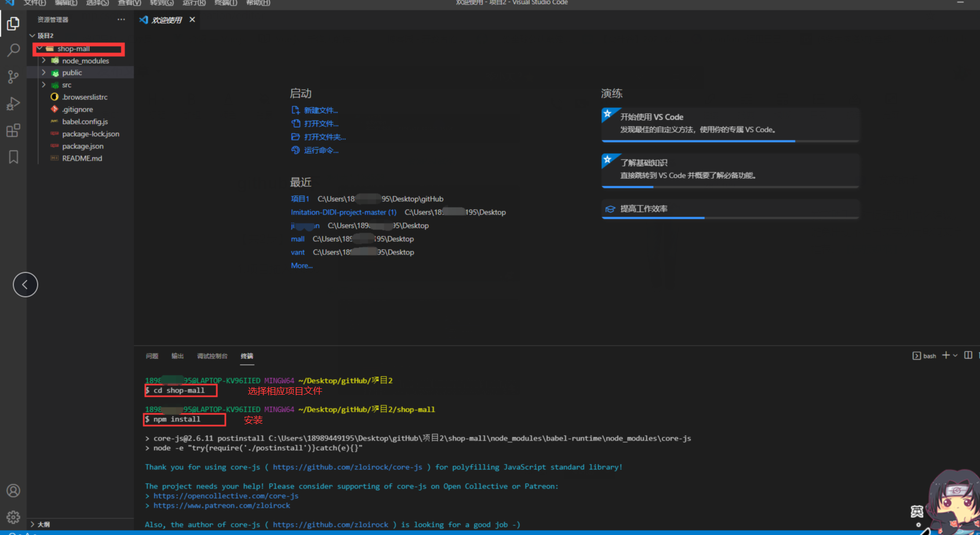
Task: Click progress bar under 开始使用 VS Code
Action: pyautogui.click(x=730, y=141)
